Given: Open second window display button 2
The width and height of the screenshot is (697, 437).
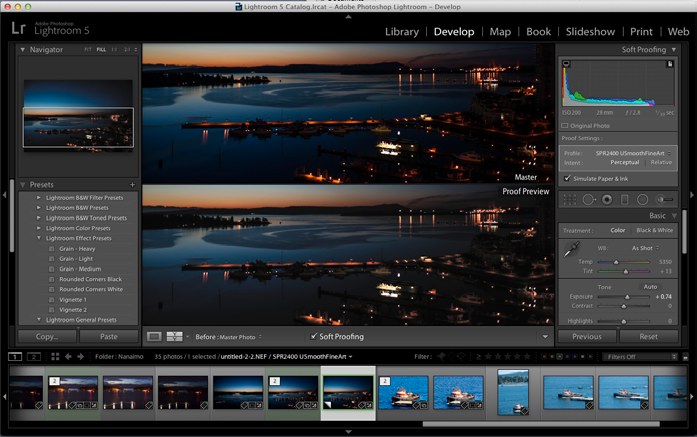Looking at the screenshot, I should tap(34, 357).
